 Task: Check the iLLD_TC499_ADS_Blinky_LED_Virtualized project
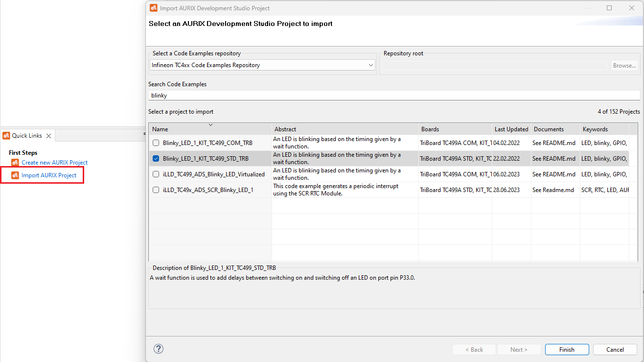(x=155, y=174)
